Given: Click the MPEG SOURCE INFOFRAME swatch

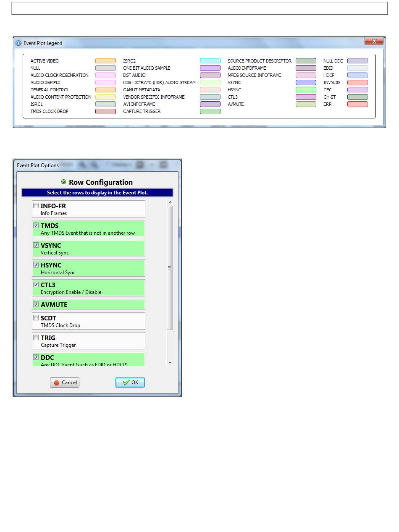Looking at the screenshot, I should coord(306,75).
